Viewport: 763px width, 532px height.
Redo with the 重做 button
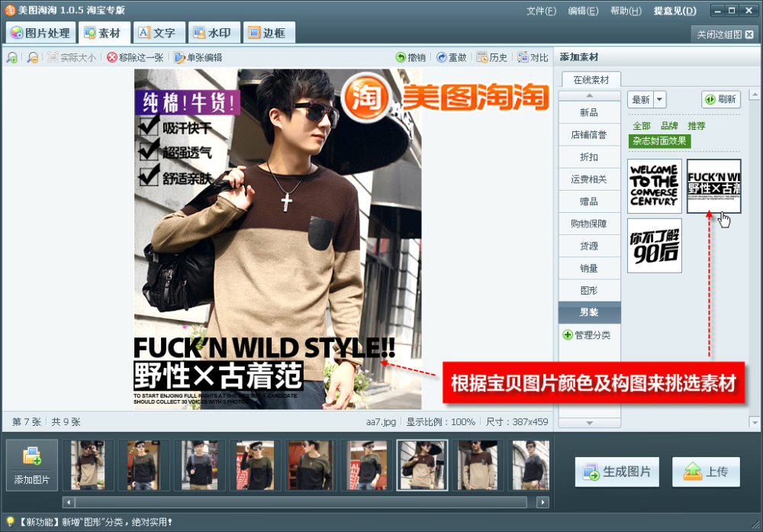pyautogui.click(x=451, y=57)
